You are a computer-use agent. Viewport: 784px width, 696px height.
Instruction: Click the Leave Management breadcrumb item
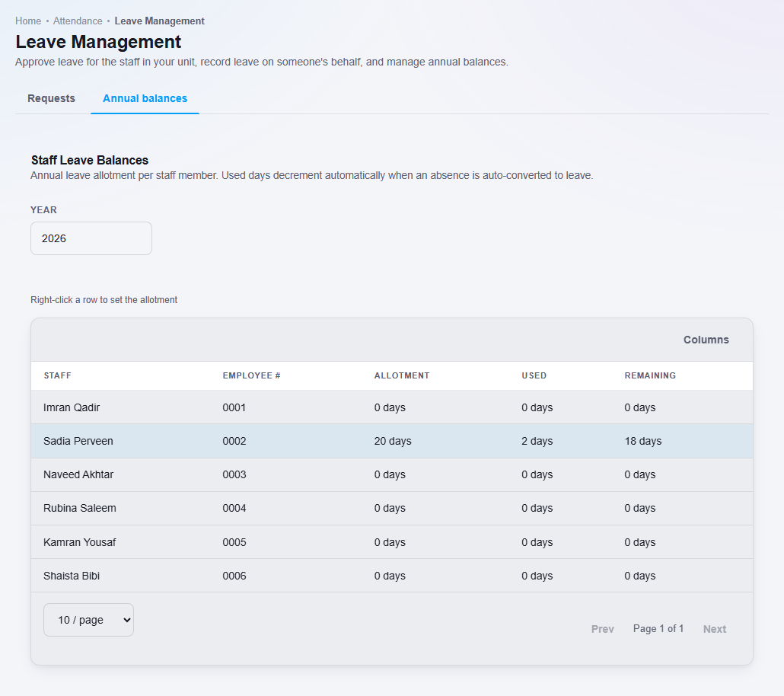(x=160, y=21)
